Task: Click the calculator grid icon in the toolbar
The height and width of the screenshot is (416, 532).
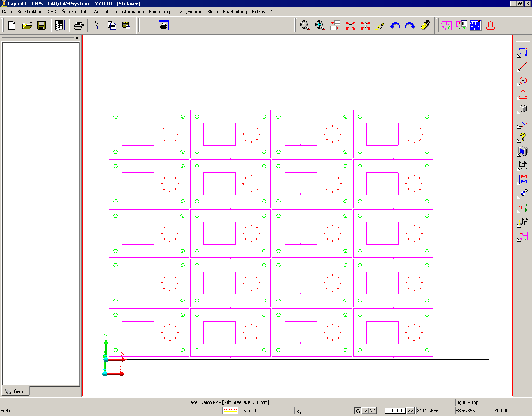Action: tap(60, 26)
